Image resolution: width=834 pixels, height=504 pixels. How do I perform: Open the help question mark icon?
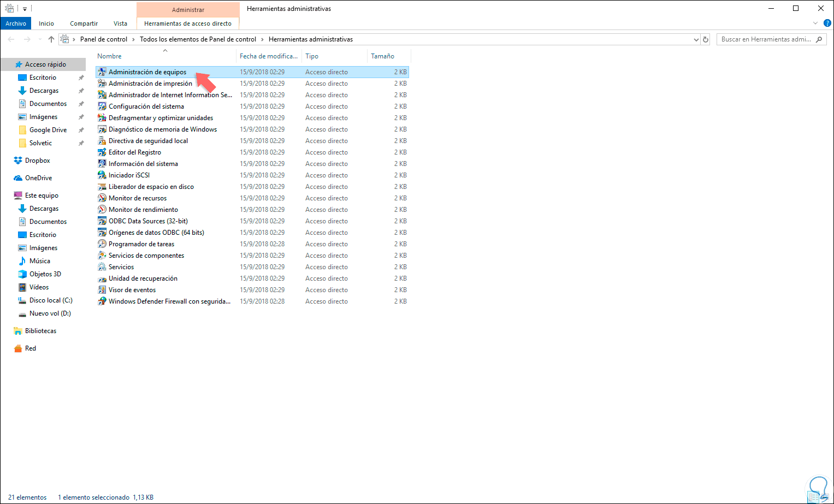coord(827,23)
